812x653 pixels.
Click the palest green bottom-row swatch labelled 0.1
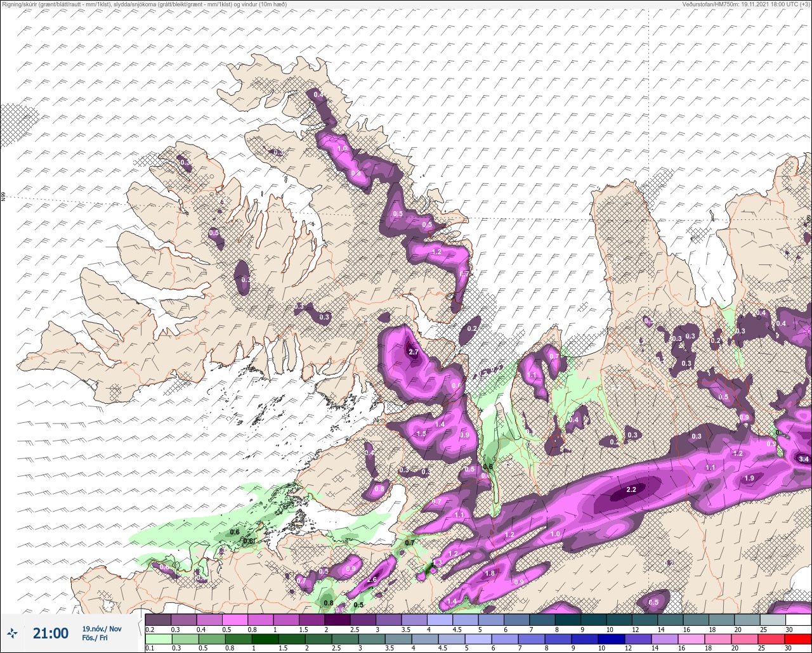[158, 639]
